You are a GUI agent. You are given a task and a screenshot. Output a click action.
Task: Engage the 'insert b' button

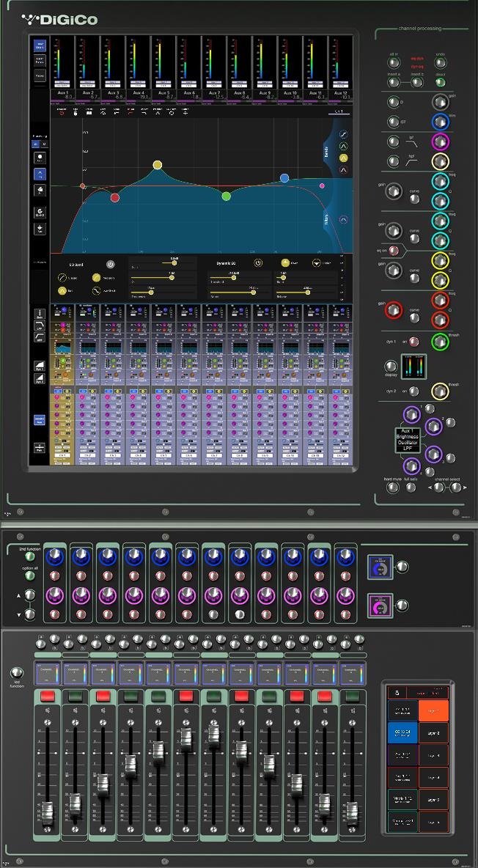[x=418, y=82]
